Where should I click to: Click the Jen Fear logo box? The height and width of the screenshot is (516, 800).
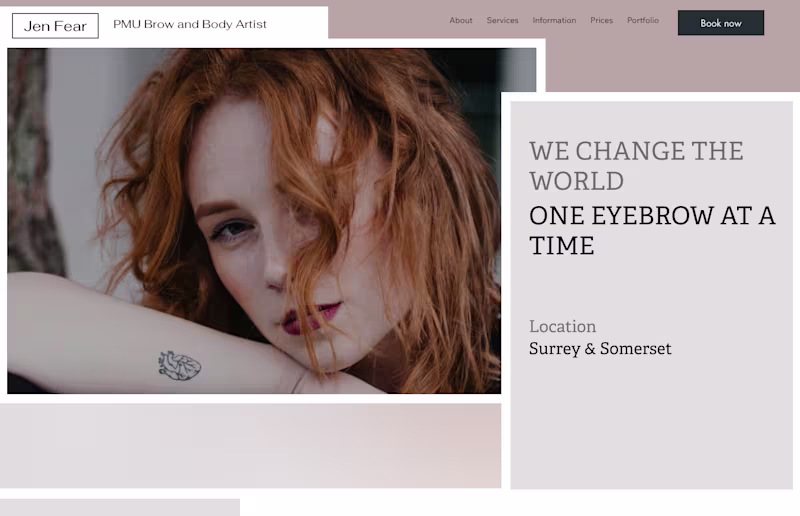(x=55, y=26)
